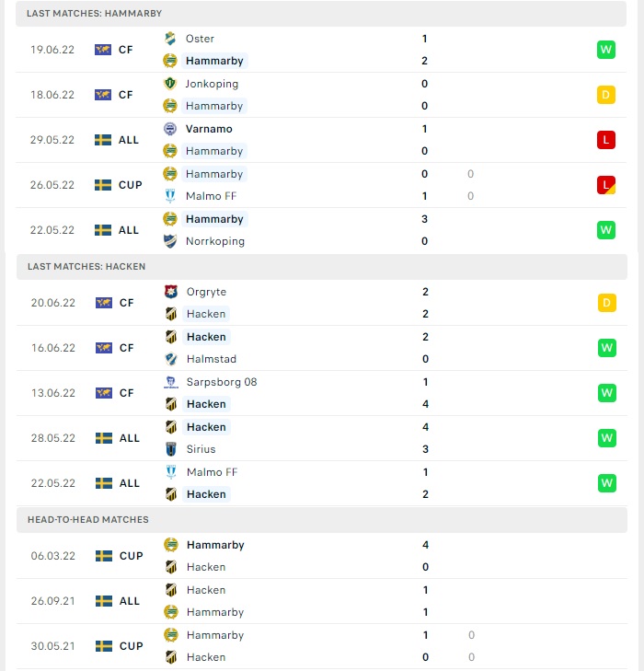
Task: Click Sweden flag on 29.05.22 match
Action: click(x=103, y=140)
